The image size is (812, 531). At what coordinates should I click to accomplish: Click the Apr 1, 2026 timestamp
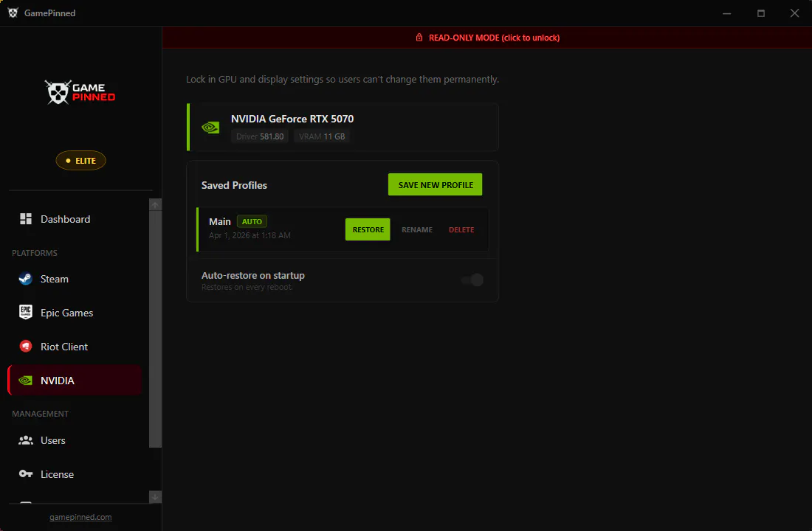click(250, 235)
